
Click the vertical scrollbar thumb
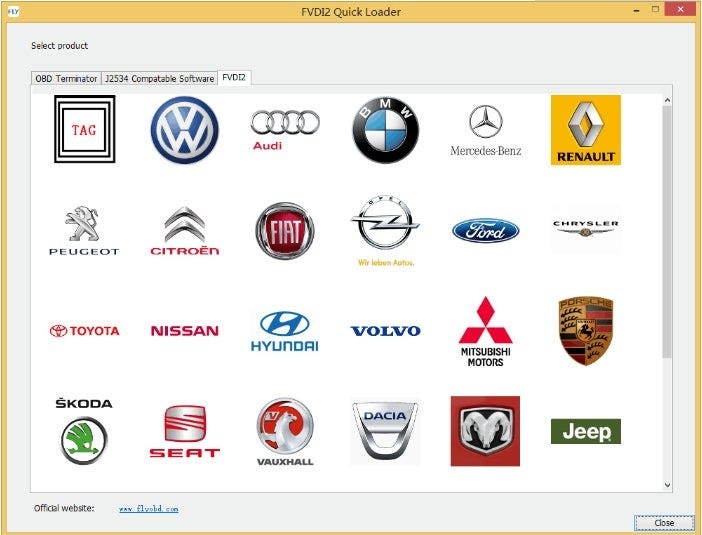tap(667, 232)
